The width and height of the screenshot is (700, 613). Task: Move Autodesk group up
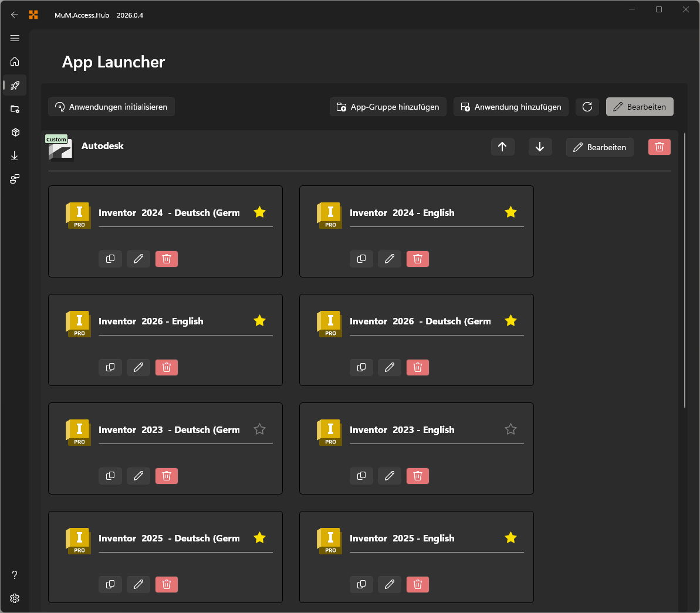point(502,147)
